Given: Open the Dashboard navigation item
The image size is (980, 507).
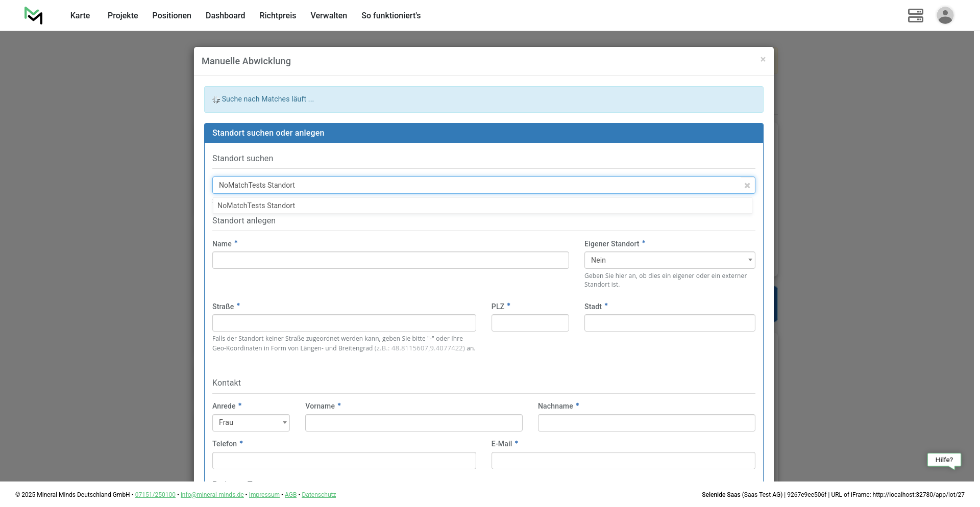Looking at the screenshot, I should [225, 16].
